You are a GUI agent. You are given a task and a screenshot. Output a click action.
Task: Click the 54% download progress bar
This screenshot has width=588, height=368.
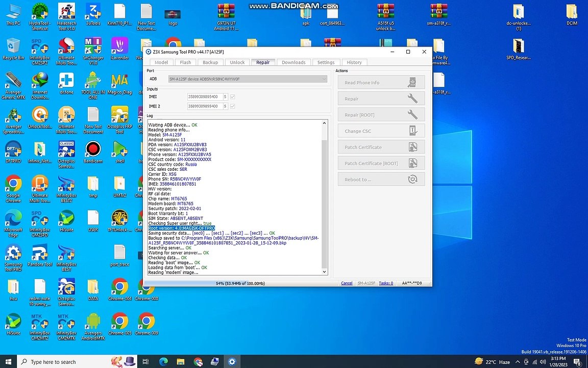coord(241,283)
